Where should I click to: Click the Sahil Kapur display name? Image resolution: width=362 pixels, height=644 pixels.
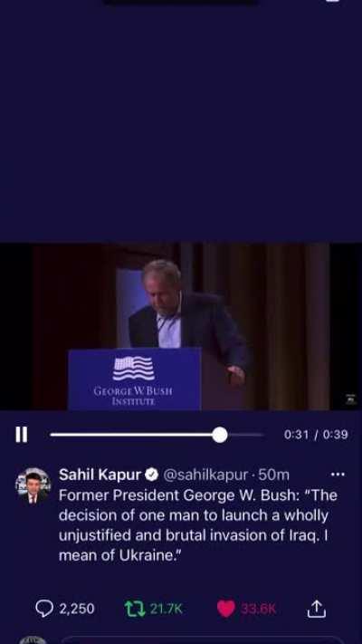click(x=100, y=475)
